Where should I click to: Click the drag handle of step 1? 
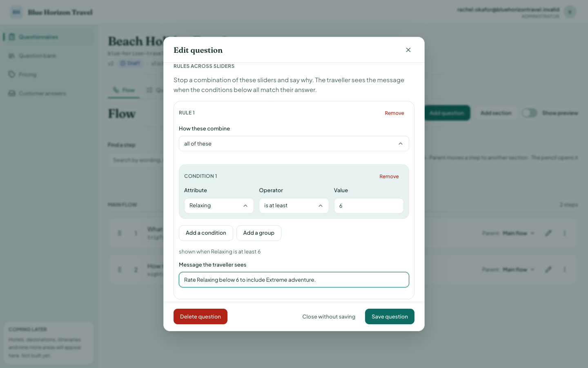pos(120,233)
